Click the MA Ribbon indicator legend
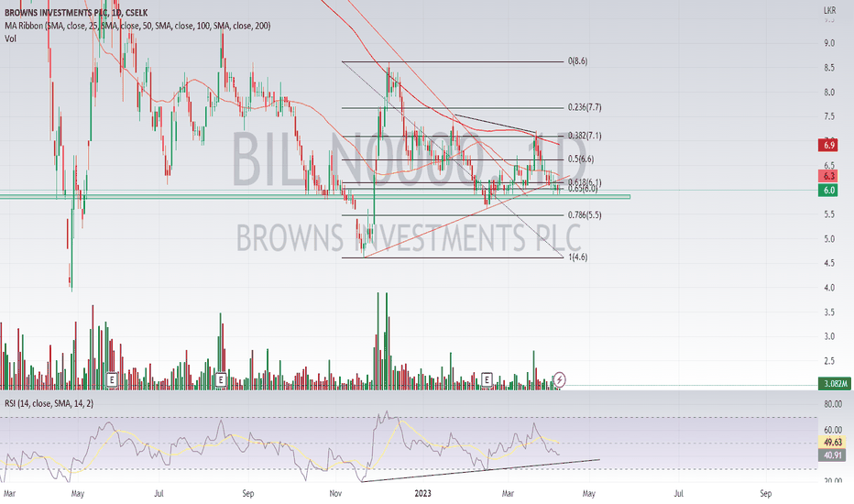This screenshot has width=854, height=504. pos(137,26)
